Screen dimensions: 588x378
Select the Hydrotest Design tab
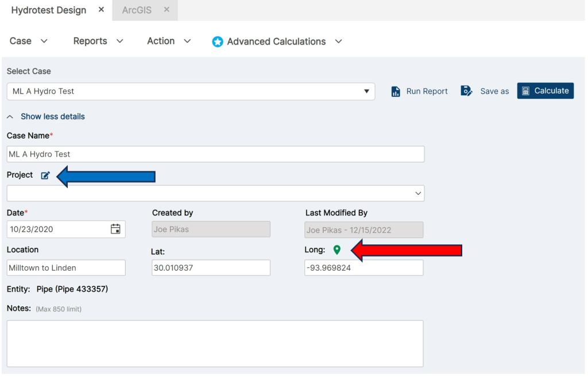[x=49, y=10]
